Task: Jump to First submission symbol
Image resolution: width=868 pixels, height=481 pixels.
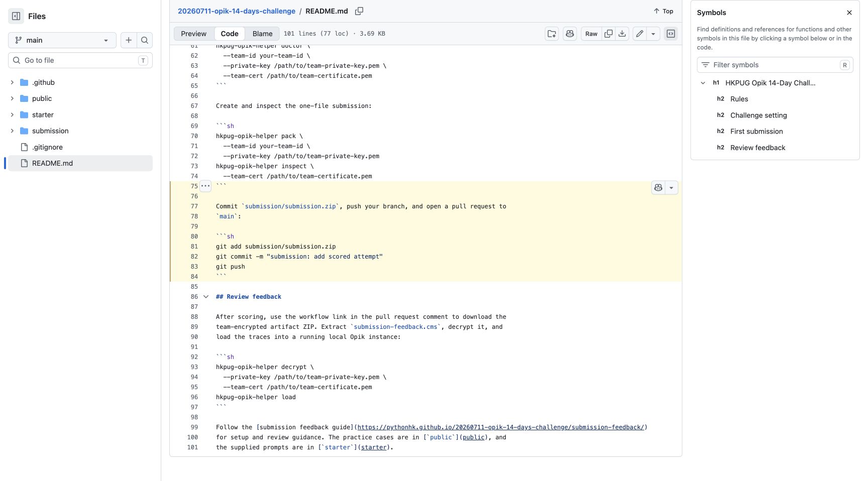Action: (x=756, y=132)
